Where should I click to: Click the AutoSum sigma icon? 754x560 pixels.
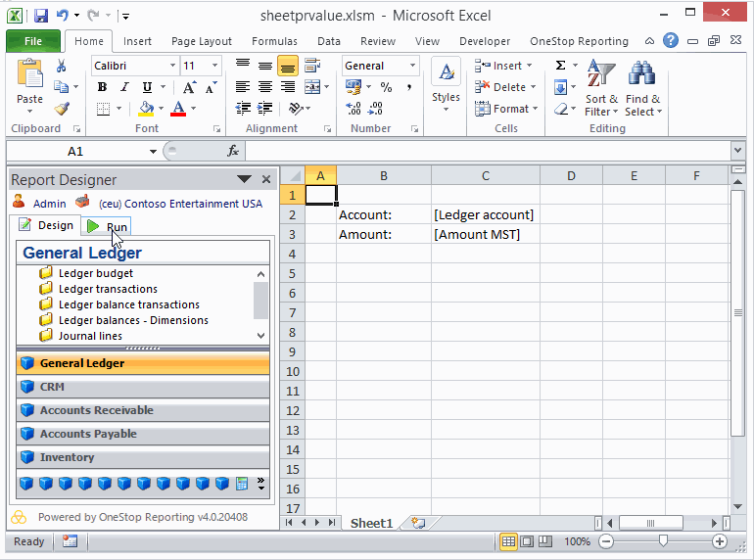[x=561, y=66]
